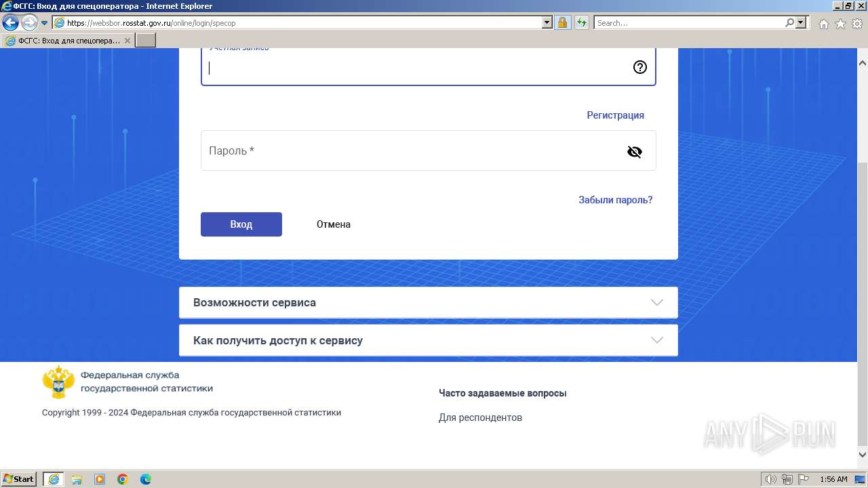The height and width of the screenshot is (488, 868).
Task: Click the network tray icon
Action: [x=787, y=479]
